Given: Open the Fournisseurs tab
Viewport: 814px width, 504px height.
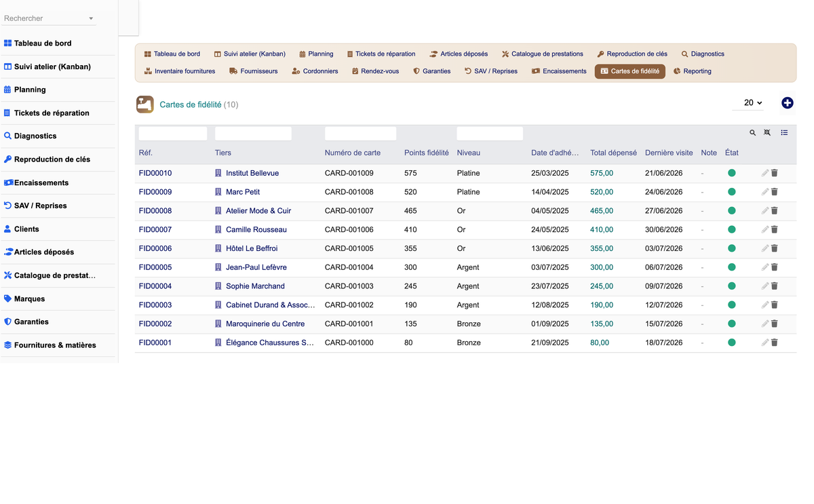Looking at the screenshot, I should click(254, 71).
